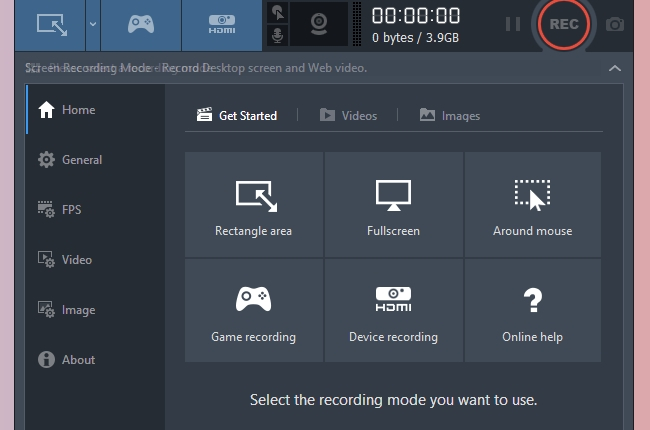Click 'Select the recording mode you want to use.'
The height and width of the screenshot is (430, 650).
coord(393,400)
